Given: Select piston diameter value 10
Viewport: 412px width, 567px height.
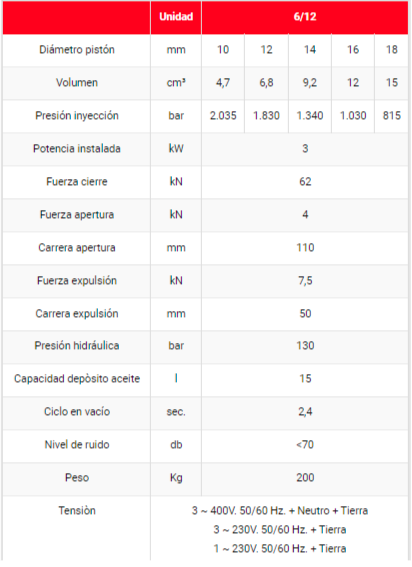Looking at the screenshot, I should click(x=223, y=50).
